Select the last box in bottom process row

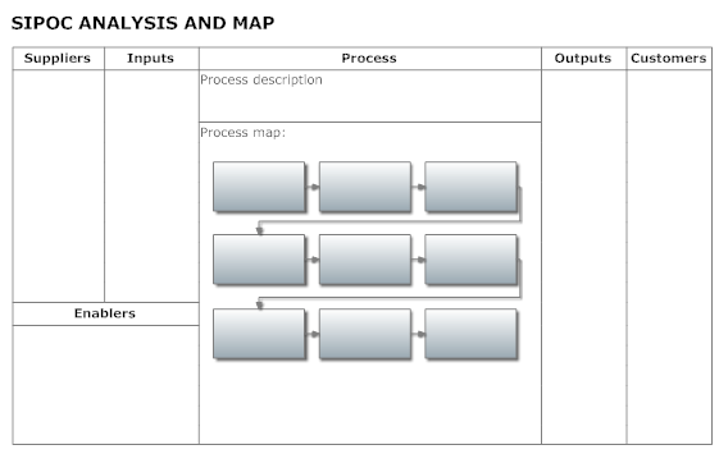coord(470,333)
